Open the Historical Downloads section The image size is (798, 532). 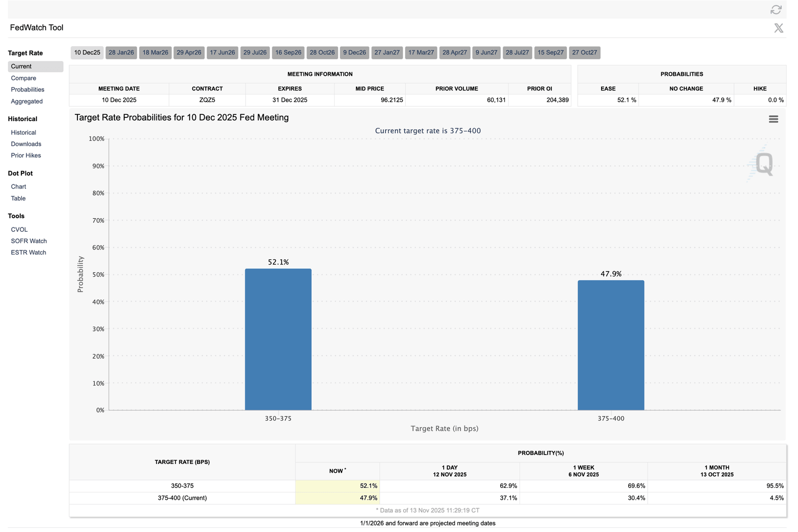coord(25,144)
